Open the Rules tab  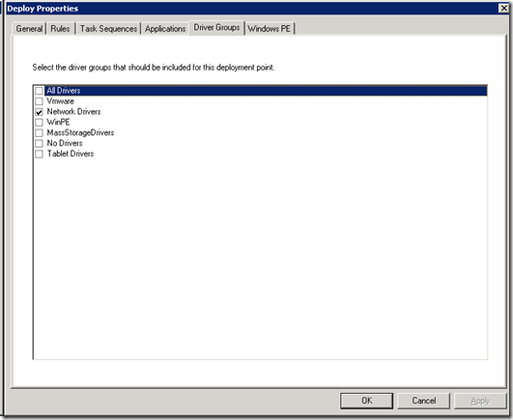pyautogui.click(x=60, y=29)
